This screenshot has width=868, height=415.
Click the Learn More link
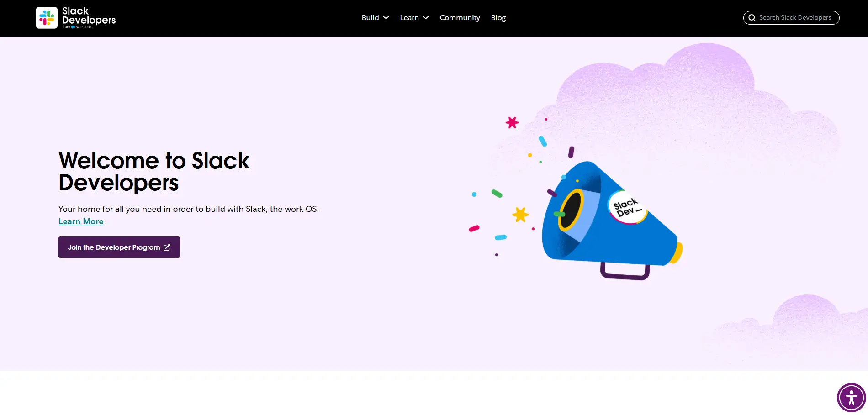(x=81, y=221)
